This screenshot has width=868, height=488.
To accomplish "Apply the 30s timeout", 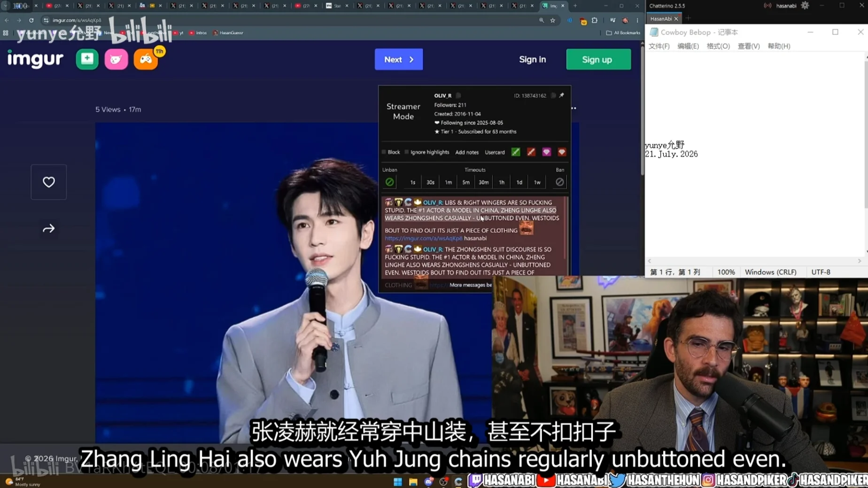I will (x=430, y=182).
